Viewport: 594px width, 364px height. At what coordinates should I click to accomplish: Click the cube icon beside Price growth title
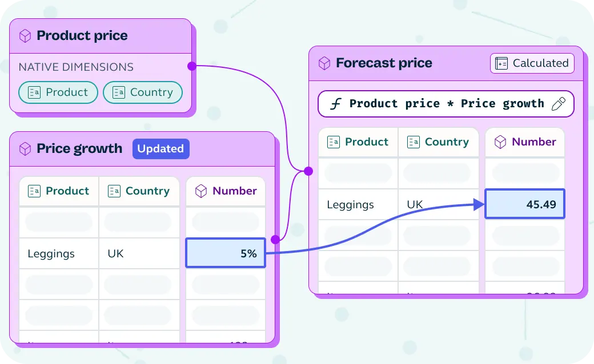[x=25, y=149]
